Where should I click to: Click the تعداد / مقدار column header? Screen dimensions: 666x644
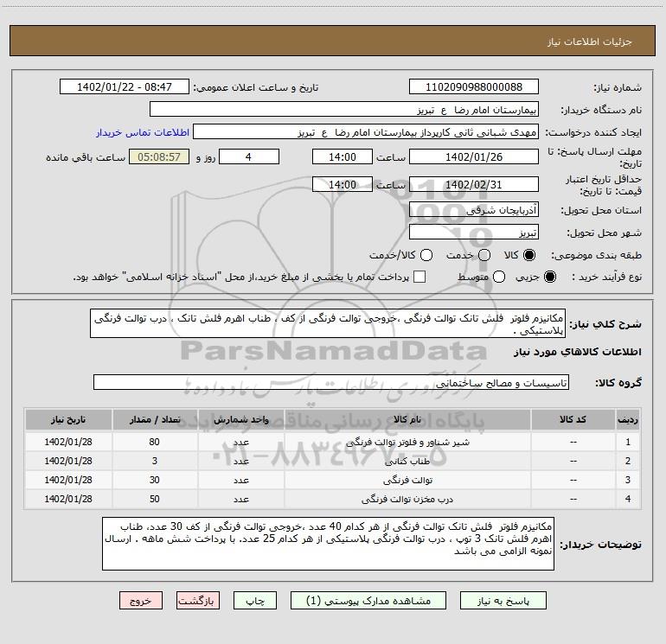[x=155, y=420]
